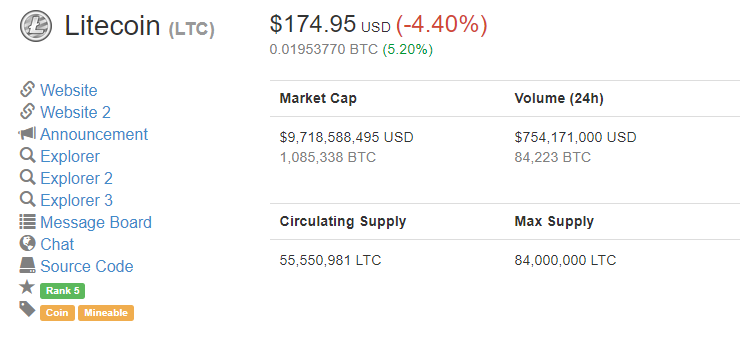Click the green Rank 5 badge
The height and width of the screenshot is (363, 743).
coord(63,291)
